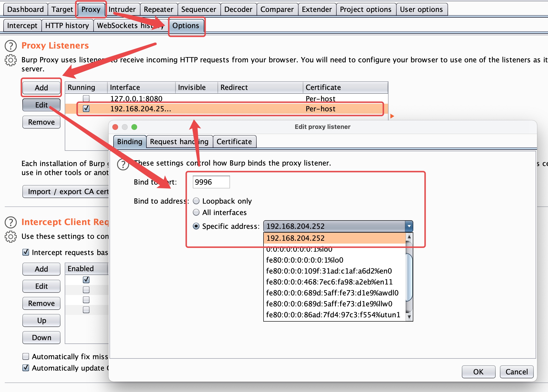Select the Loopback only radio button
Image resolution: width=548 pixels, height=392 pixels.
(196, 201)
